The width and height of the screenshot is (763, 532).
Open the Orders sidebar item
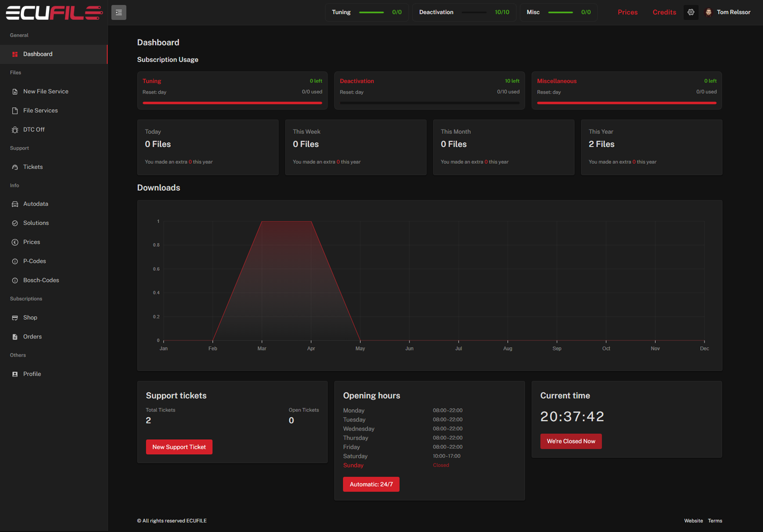point(32,337)
